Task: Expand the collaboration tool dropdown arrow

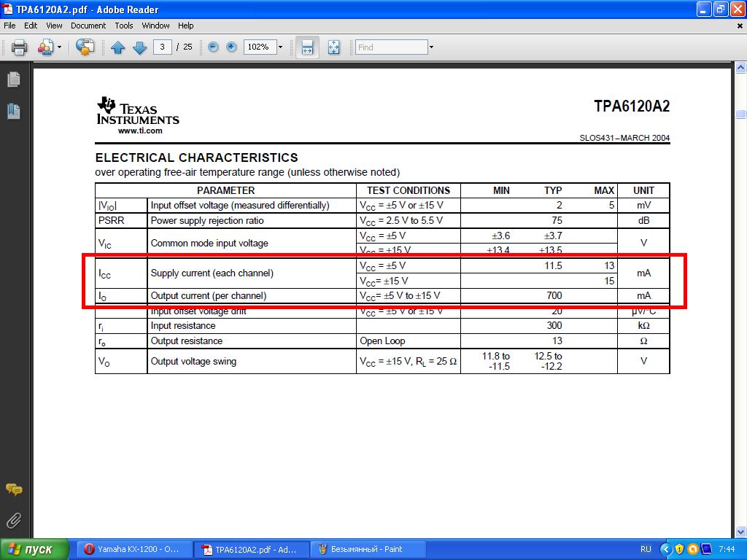Action: coord(60,47)
